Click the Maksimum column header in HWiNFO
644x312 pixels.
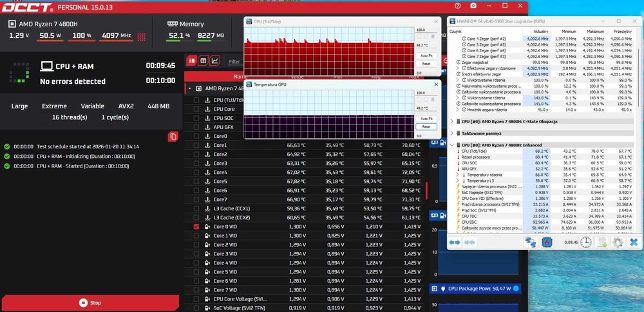point(591,31)
